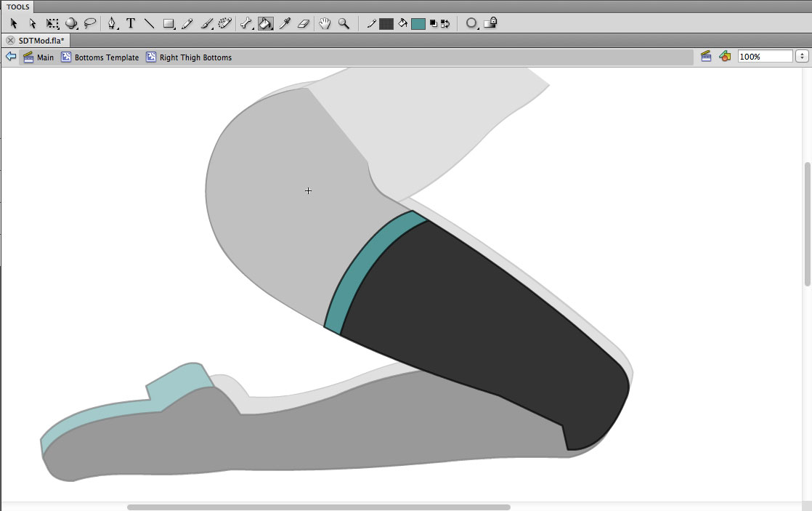Open the Edit Scene clapperboard menu

(x=705, y=57)
